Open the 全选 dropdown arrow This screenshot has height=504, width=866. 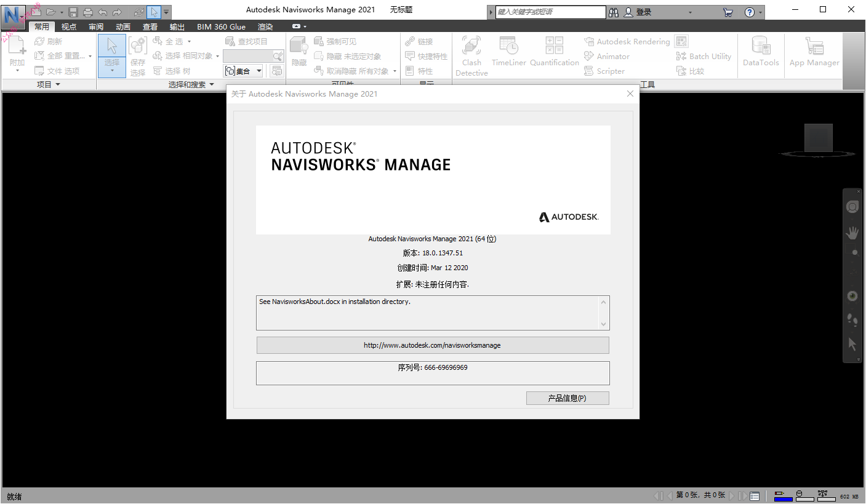[x=189, y=41]
